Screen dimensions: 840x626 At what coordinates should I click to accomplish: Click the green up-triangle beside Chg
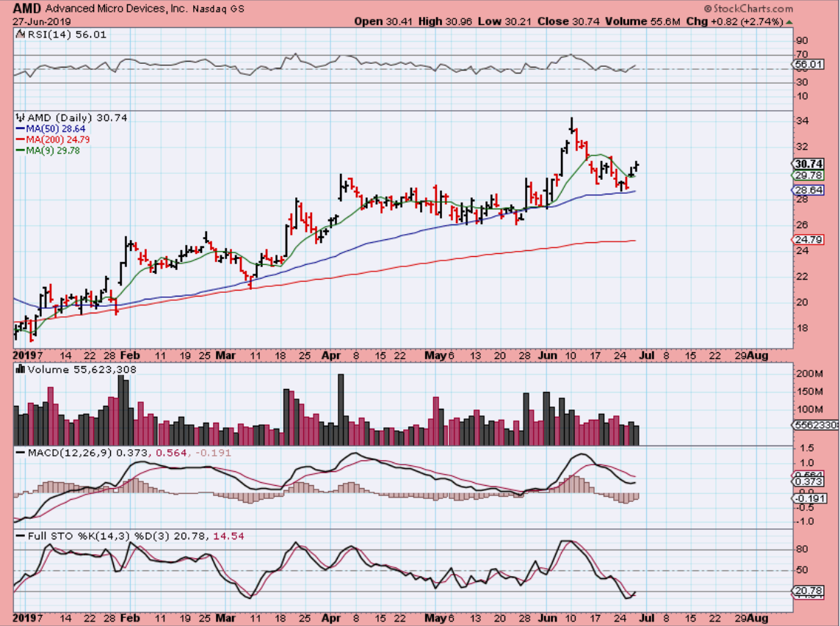pos(789,22)
